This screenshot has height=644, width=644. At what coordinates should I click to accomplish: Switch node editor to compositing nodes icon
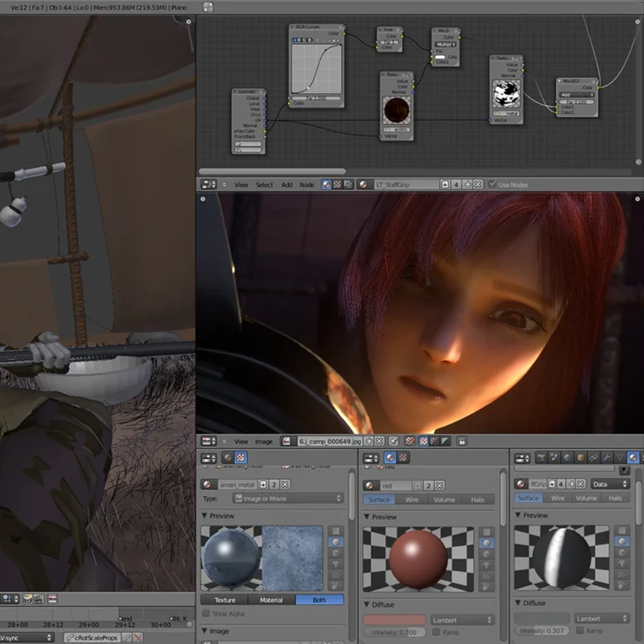[x=348, y=184]
